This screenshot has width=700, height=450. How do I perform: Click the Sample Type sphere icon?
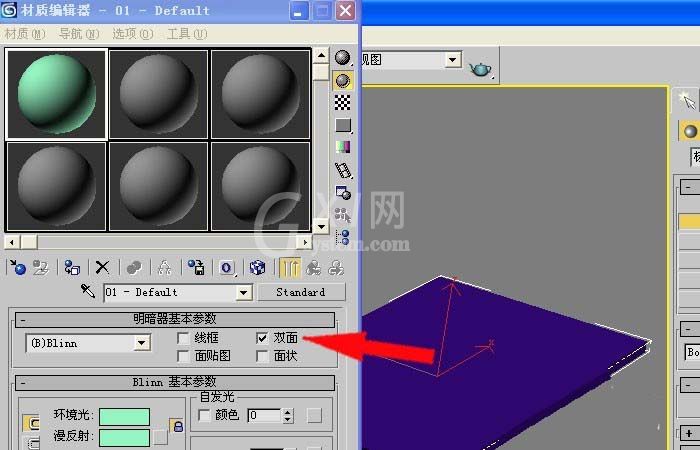(x=343, y=58)
